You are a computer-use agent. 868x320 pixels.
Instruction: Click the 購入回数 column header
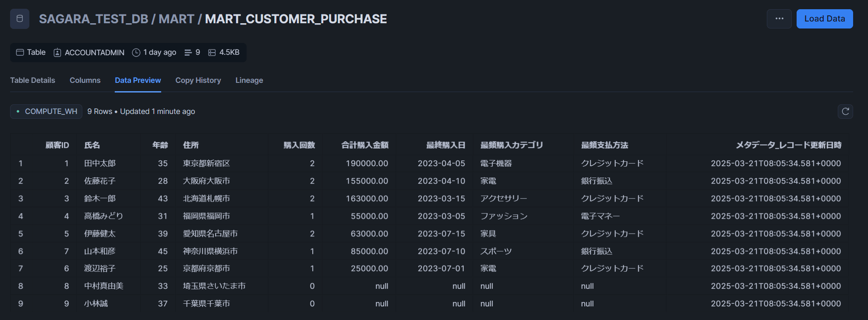coord(299,145)
